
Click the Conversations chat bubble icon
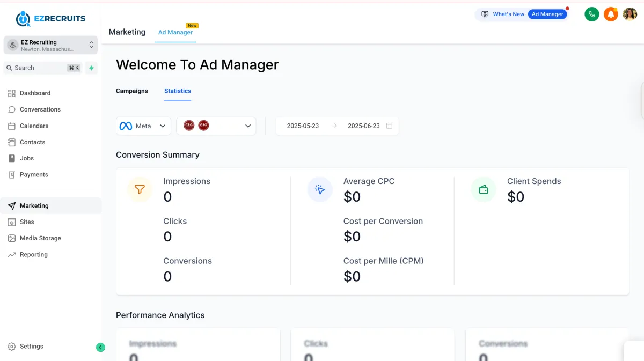[x=12, y=109]
